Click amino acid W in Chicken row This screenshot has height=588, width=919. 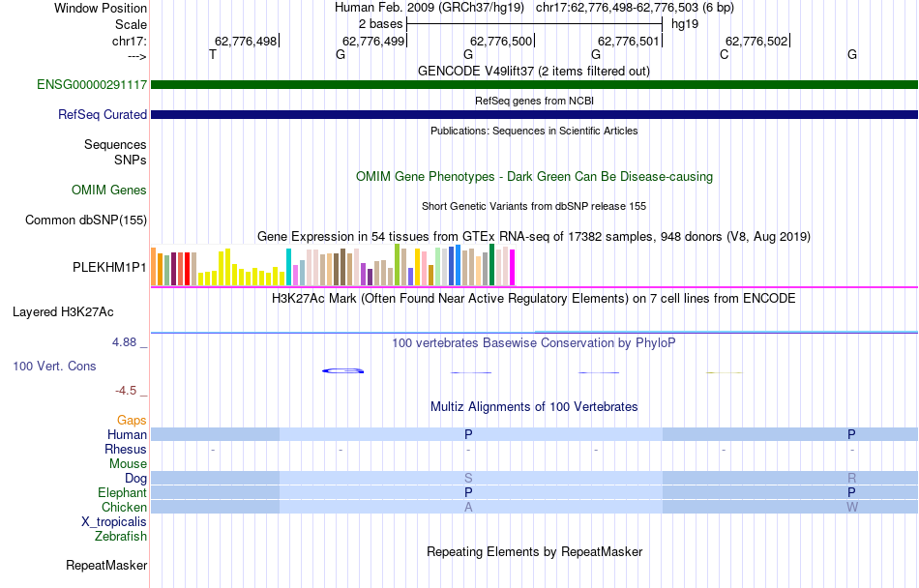pyautogui.click(x=852, y=507)
